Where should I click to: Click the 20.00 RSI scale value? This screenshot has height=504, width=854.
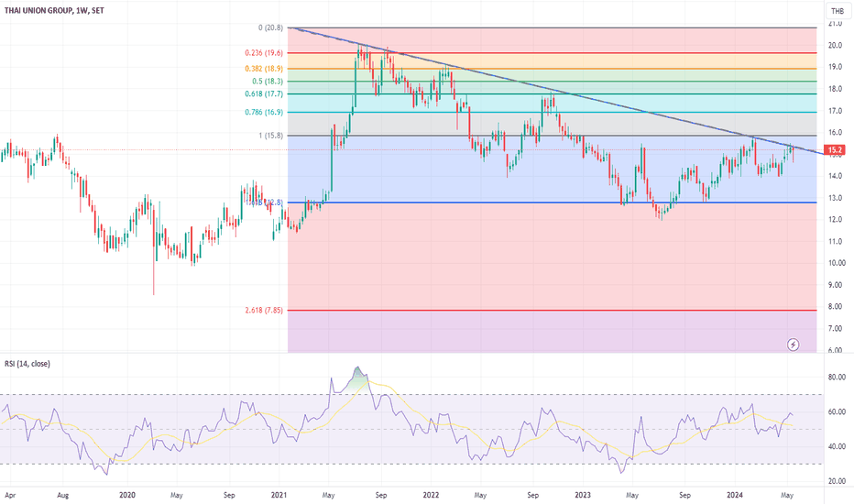point(837,482)
